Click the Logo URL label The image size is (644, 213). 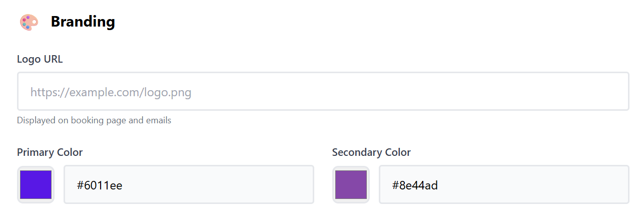click(40, 59)
